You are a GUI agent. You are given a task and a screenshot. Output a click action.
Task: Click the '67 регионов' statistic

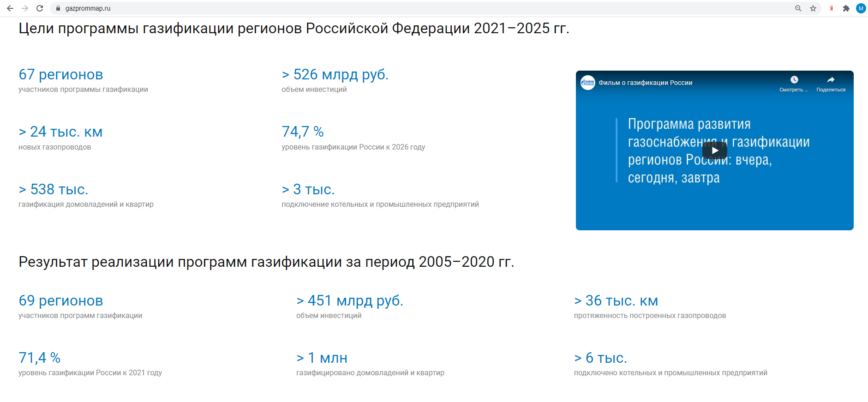(x=61, y=74)
